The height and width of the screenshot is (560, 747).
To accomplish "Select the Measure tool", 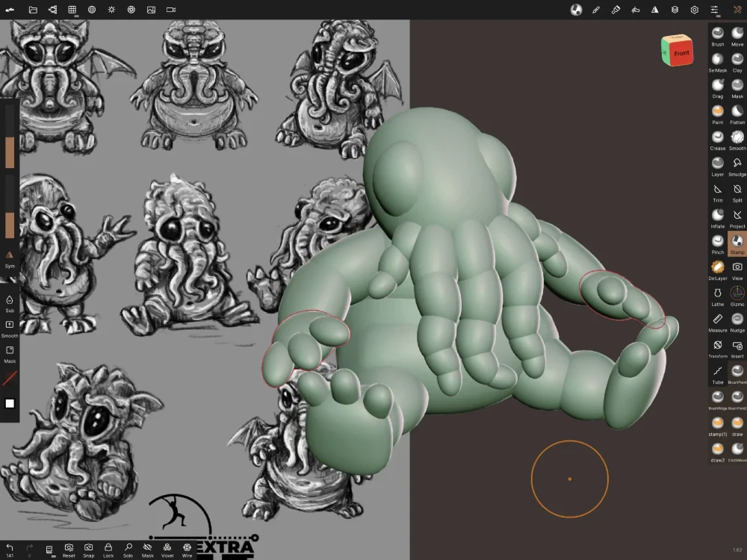I will click(x=717, y=323).
